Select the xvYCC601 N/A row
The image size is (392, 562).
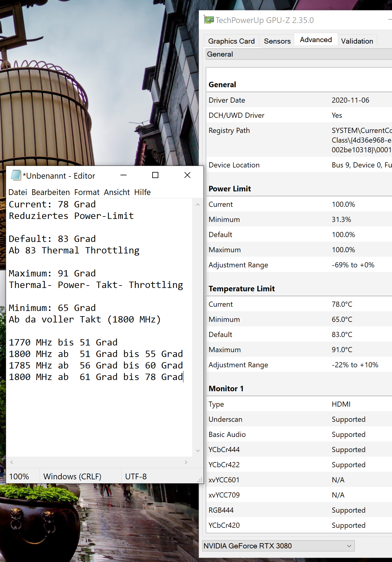tap(299, 480)
